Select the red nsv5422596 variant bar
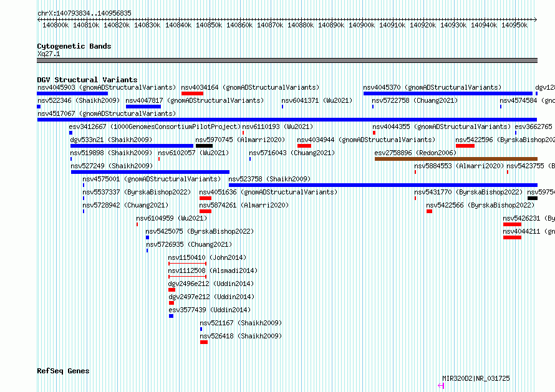The image size is (555, 392). tap(465, 146)
